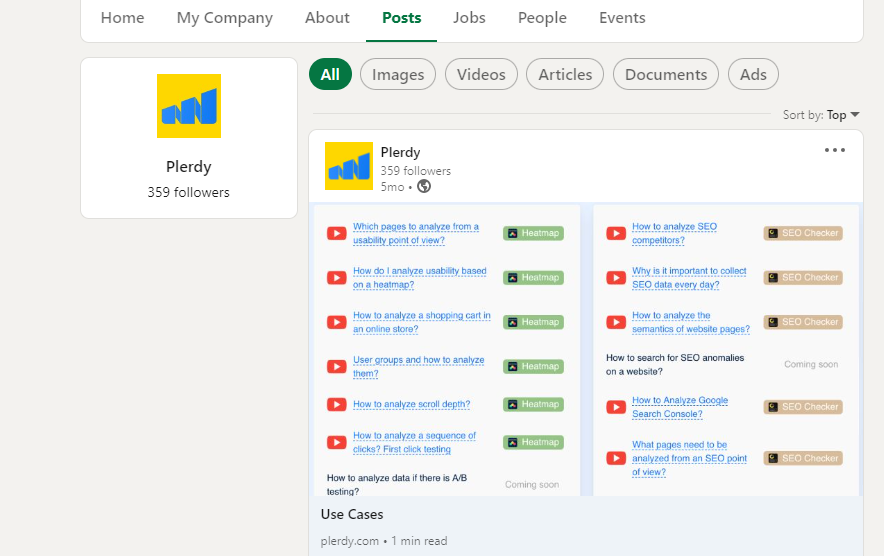884x556 pixels.
Task: Click YouTube icon for SEO competitors video
Action: pyautogui.click(x=616, y=233)
